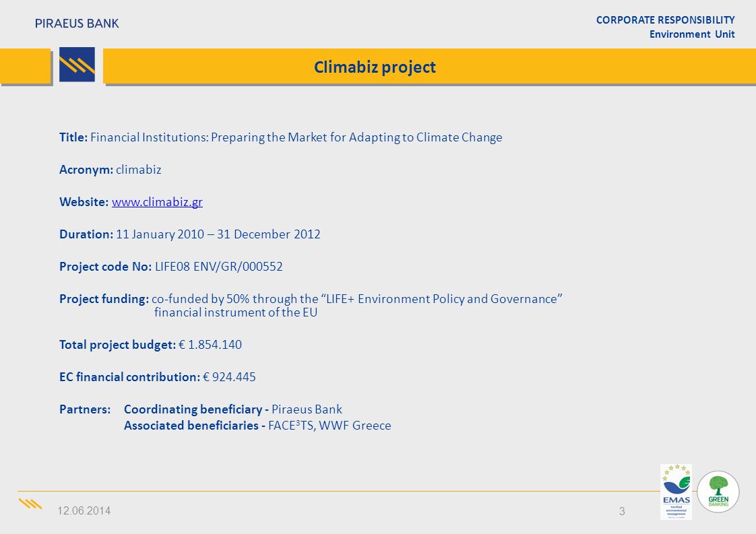
Task: Select budget value '€ 1.854.140'
Action: (x=210, y=345)
